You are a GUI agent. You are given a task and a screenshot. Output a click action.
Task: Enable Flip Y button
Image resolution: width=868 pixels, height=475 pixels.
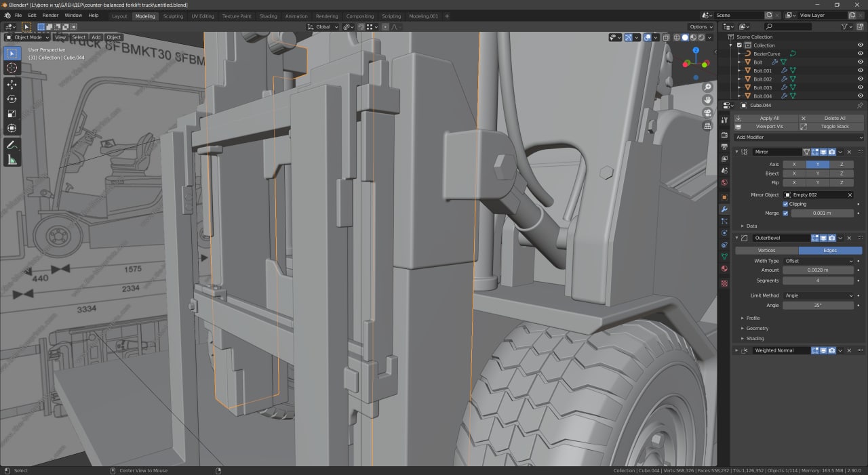(818, 183)
